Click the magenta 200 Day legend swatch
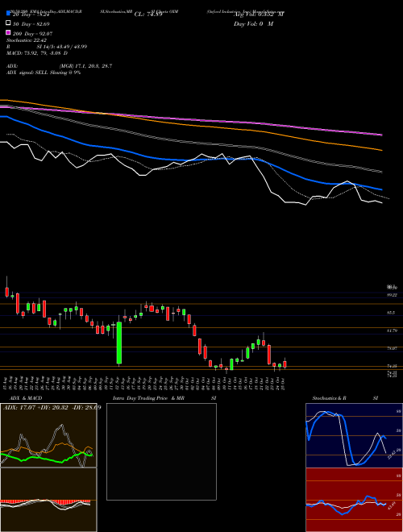This screenshot has height=532, width=403. (8, 32)
